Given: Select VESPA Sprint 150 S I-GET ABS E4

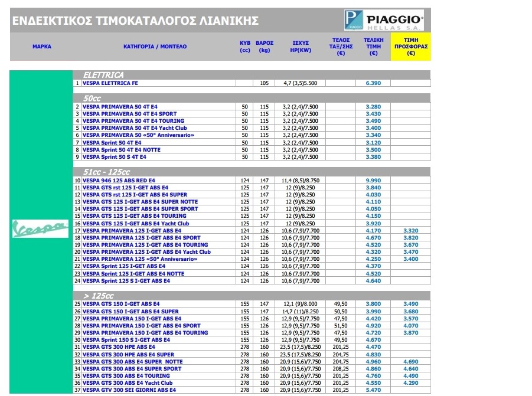Looking at the screenshot, I should [x=126, y=340].
